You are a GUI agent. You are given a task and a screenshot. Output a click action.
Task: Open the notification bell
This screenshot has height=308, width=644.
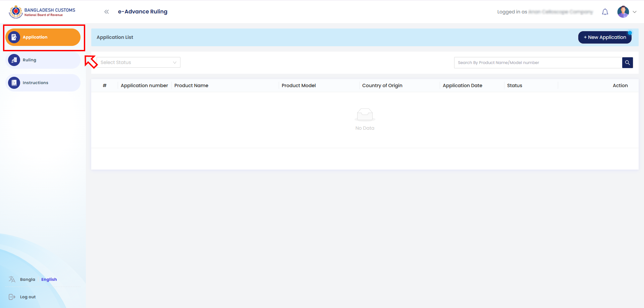(x=605, y=12)
